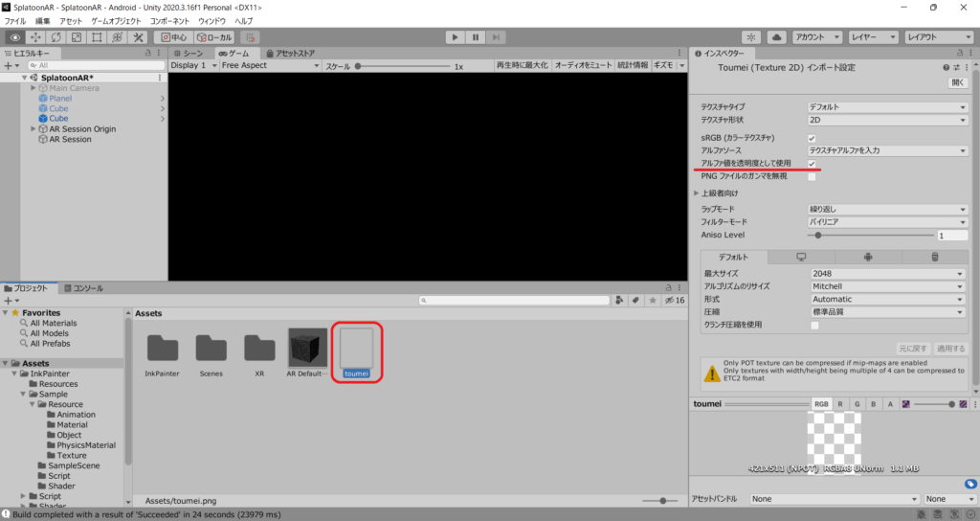Image resolution: width=980 pixels, height=521 pixels.
Task: Toggle オーディオをミュート button
Action: pyautogui.click(x=583, y=66)
